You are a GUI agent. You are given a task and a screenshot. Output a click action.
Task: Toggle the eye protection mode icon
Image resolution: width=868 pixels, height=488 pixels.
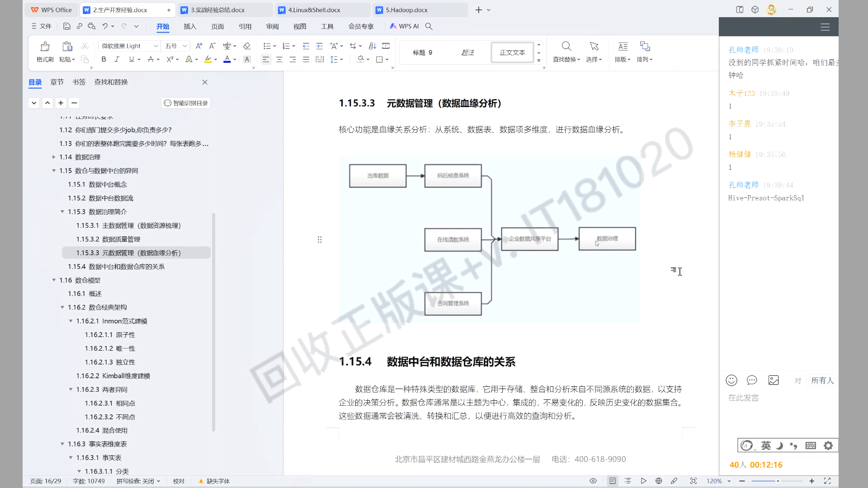[593, 481]
